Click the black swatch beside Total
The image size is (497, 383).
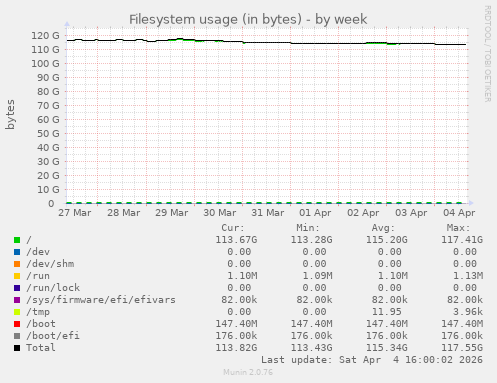(x=17, y=348)
